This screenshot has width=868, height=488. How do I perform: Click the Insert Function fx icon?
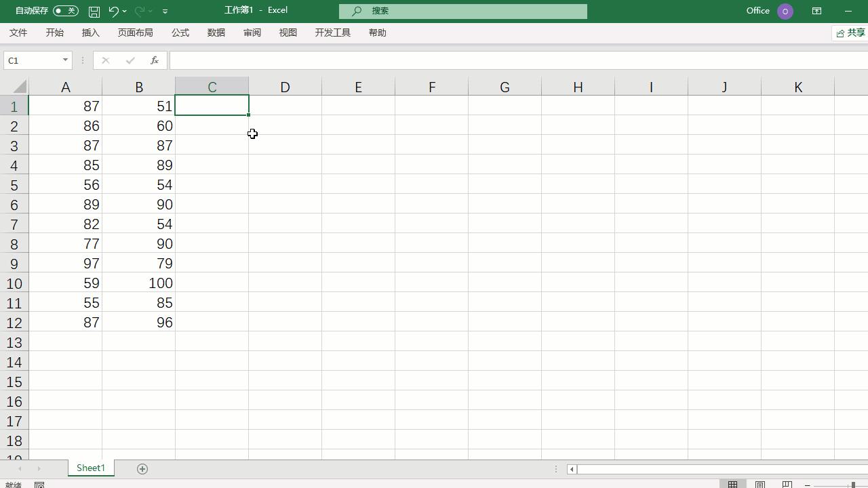[x=155, y=60]
